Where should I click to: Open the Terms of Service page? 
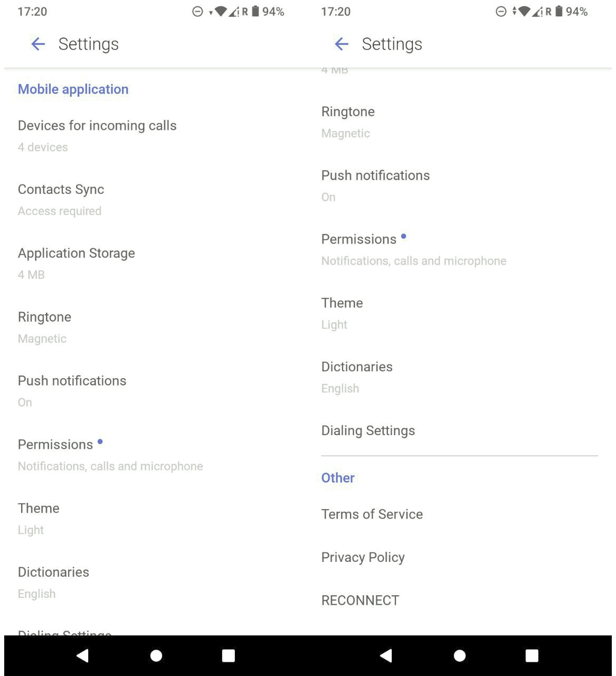[372, 514]
